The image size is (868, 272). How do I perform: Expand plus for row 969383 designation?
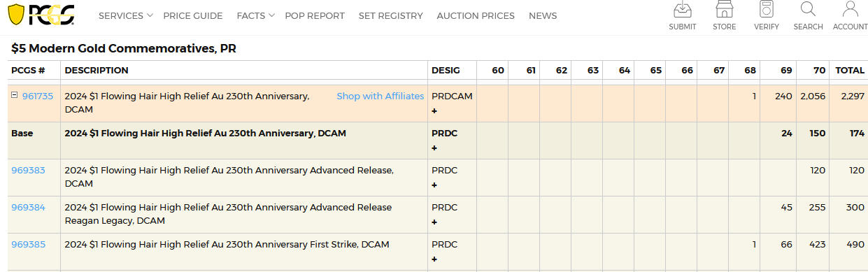click(x=434, y=185)
